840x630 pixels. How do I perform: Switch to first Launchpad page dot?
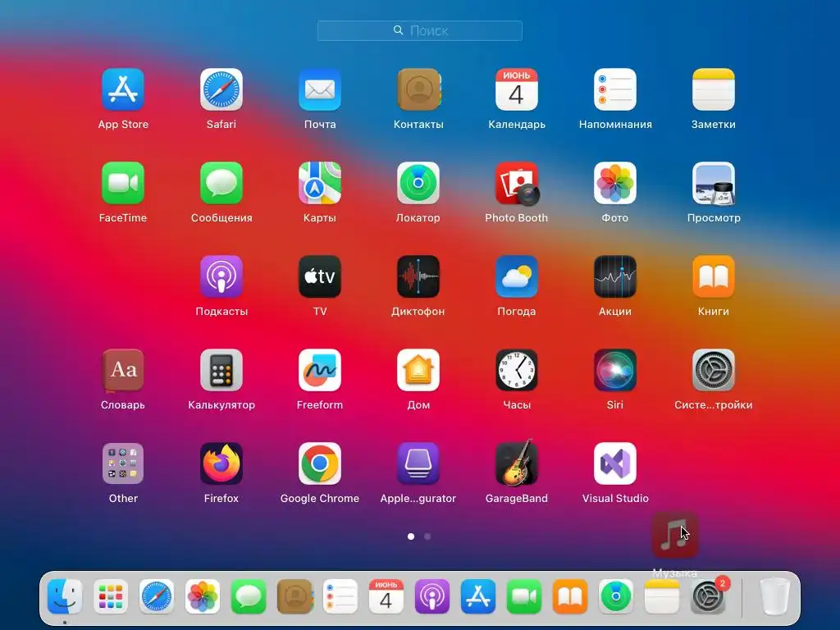(x=411, y=536)
